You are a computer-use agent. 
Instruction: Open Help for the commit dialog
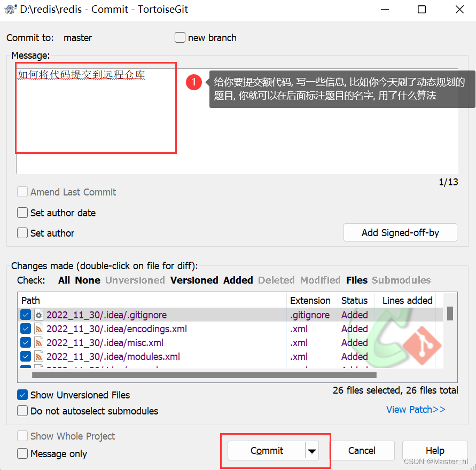click(x=435, y=451)
